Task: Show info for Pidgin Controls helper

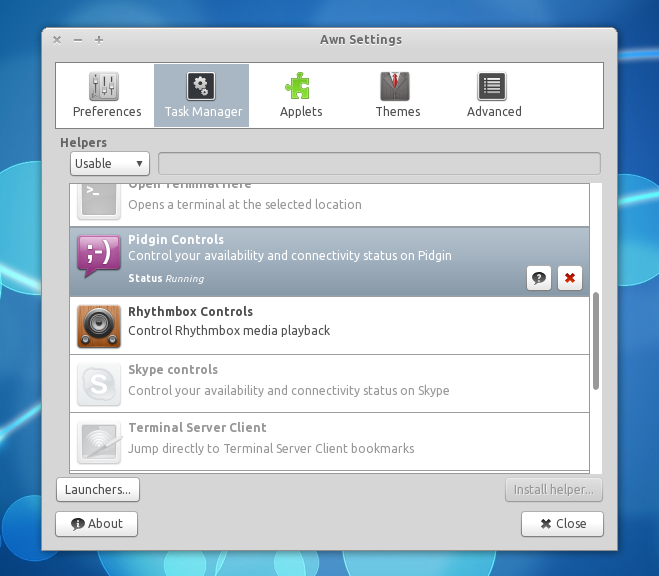Action: pos(539,278)
